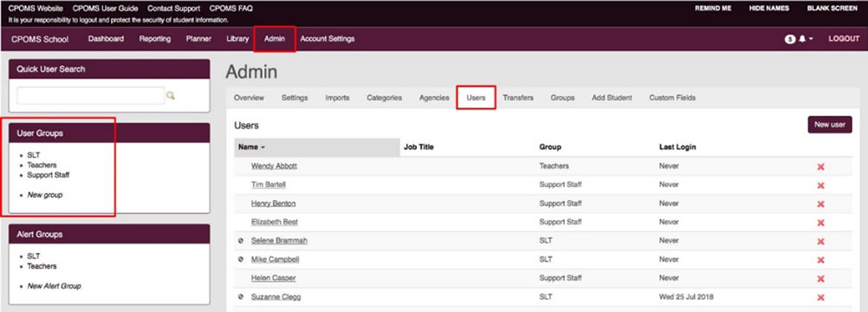The image size is (868, 312).
Task: Open the Planner menu
Action: click(198, 39)
